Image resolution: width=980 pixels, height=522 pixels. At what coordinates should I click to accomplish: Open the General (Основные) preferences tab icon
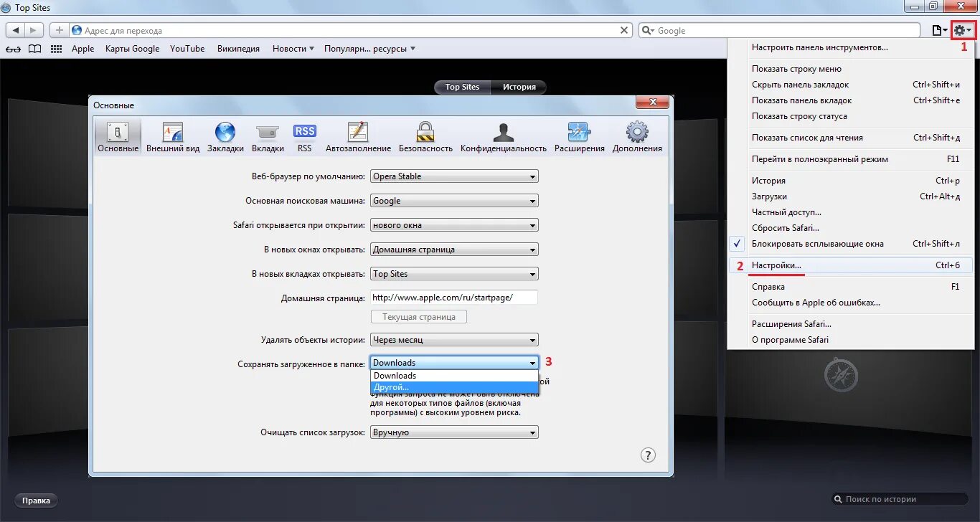tap(118, 137)
